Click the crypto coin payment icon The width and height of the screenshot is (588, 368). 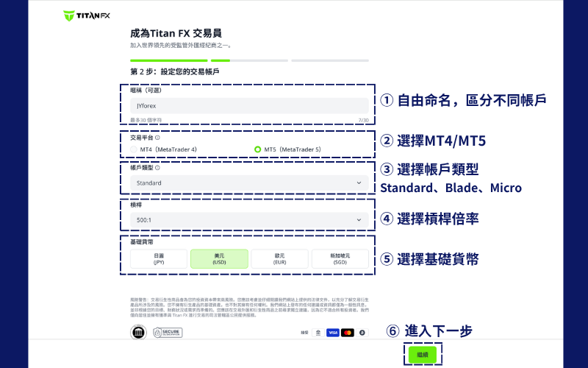(362, 333)
